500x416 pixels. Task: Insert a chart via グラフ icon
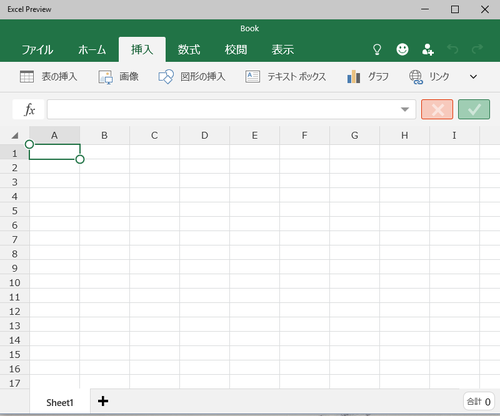point(353,77)
